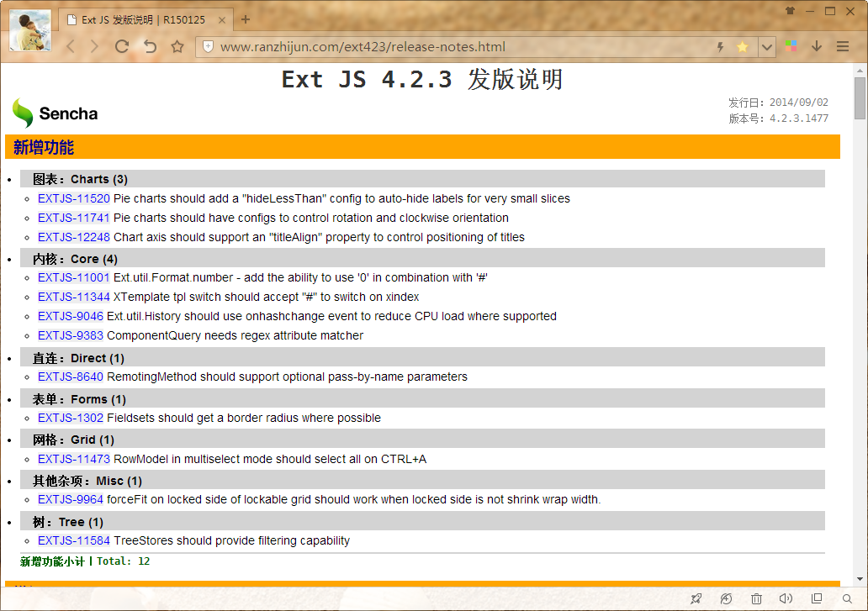
Task: Click the Sencha logo
Action: pos(55,113)
